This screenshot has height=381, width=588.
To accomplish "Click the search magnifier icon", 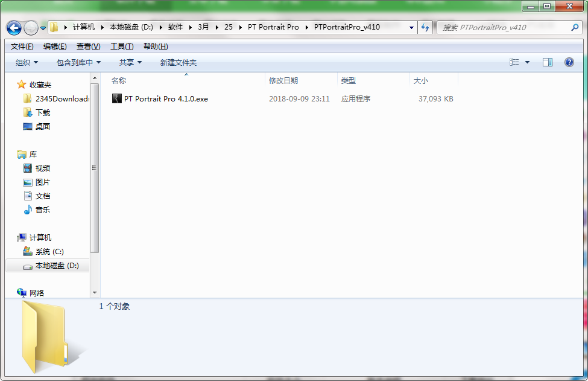I will (575, 27).
